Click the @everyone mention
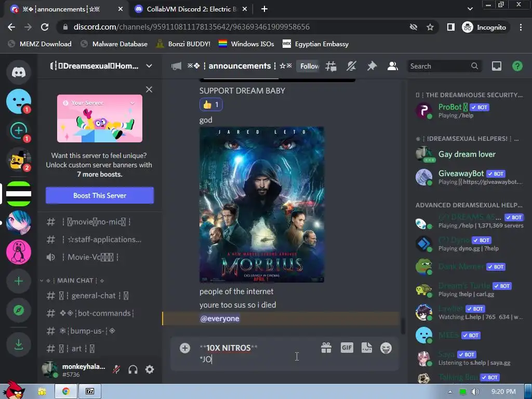 point(220,318)
